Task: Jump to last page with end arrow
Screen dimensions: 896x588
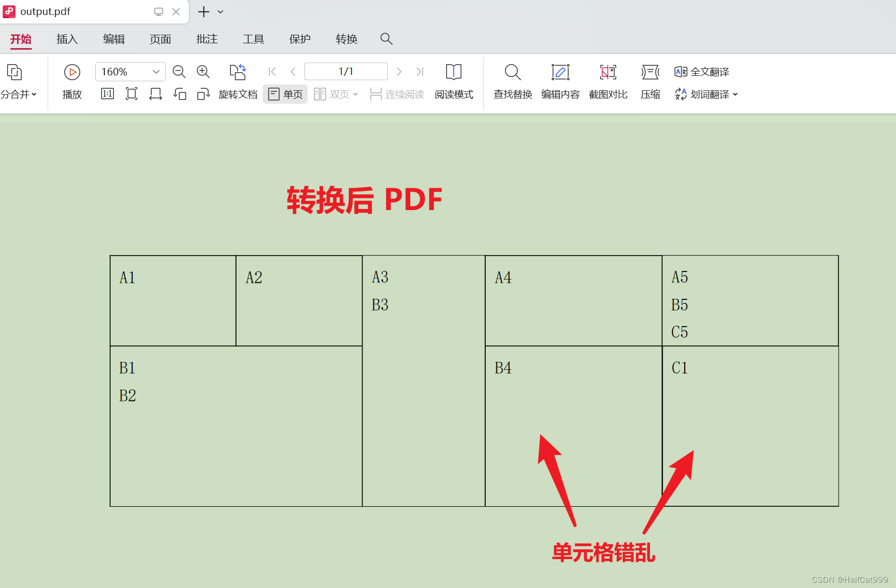Action: [x=420, y=71]
